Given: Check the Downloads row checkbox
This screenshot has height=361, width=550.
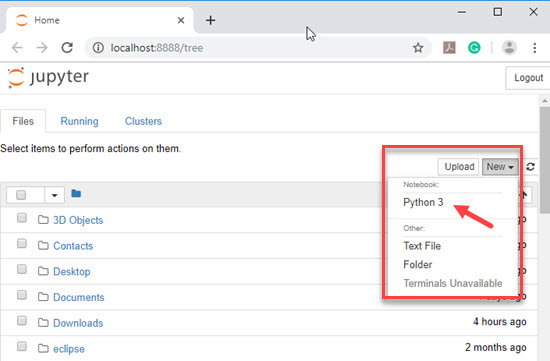Looking at the screenshot, I should 22,321.
